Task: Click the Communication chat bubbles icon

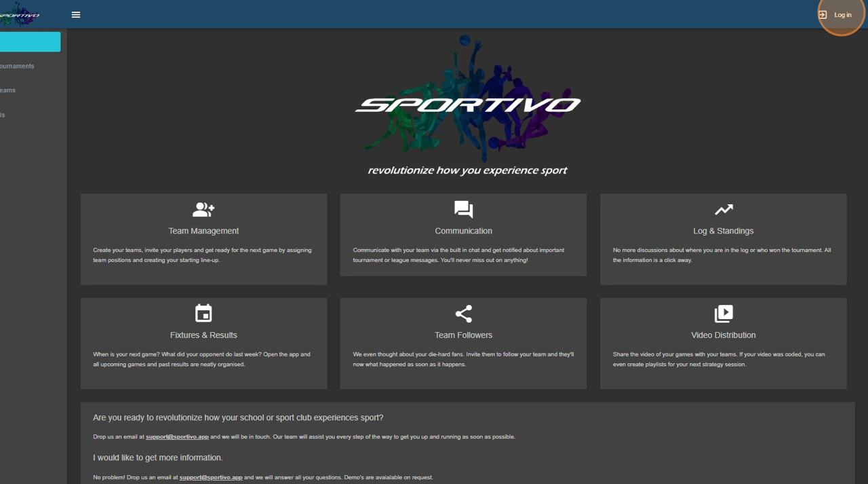Action: pos(463,209)
